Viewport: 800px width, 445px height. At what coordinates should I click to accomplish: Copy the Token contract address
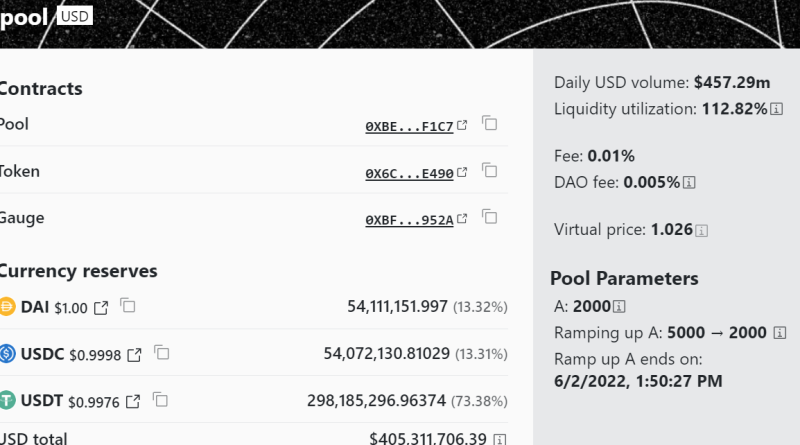[489, 170]
